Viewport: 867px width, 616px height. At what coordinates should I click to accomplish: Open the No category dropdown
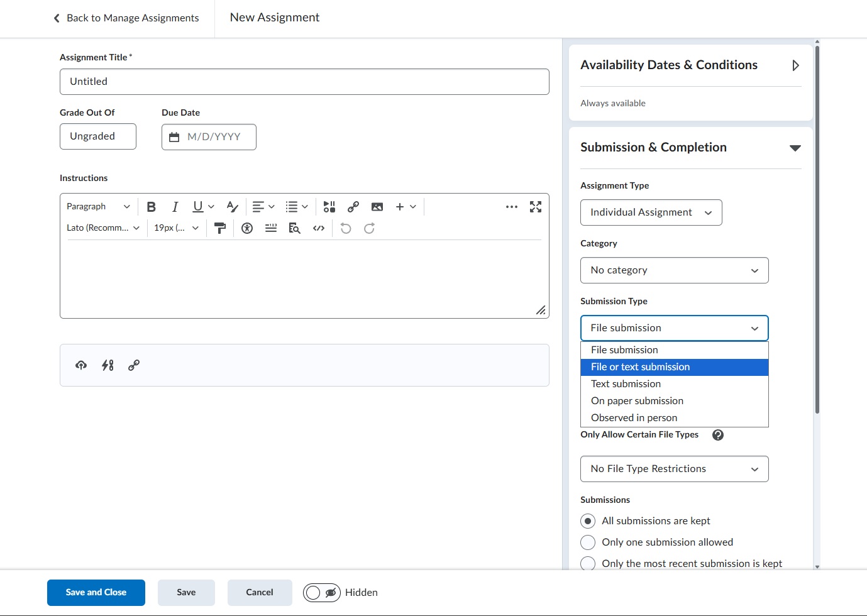tap(674, 270)
